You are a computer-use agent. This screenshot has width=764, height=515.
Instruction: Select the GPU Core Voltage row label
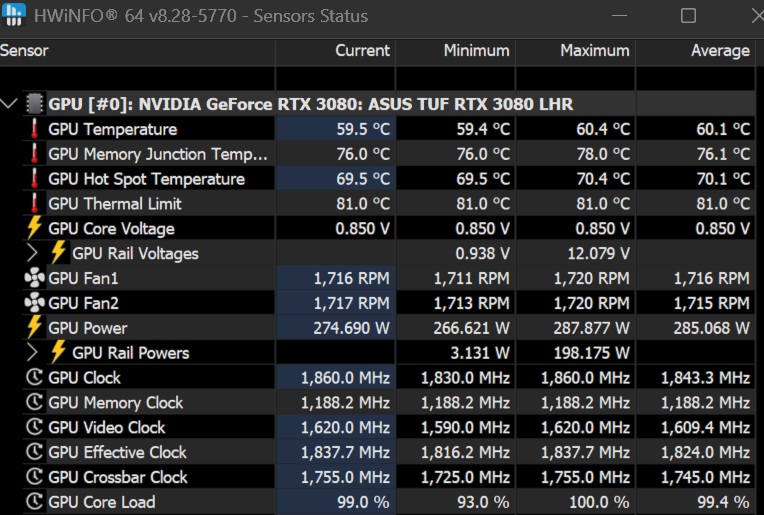[x=111, y=229]
